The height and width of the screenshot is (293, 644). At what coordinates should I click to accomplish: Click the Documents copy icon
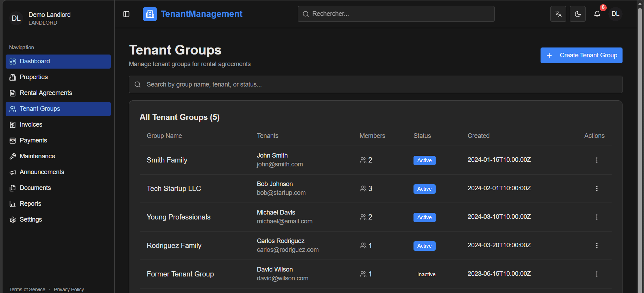point(13,188)
